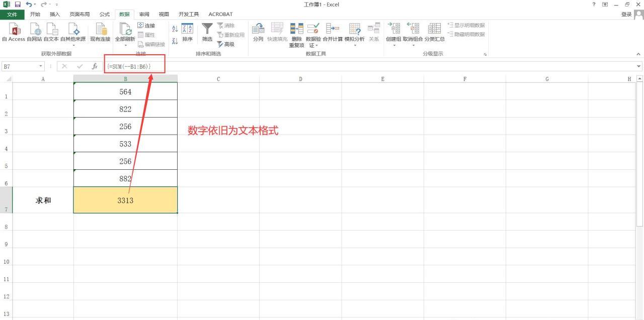The image size is (644, 320).
Task: Click the cancel X formula icon
Action: pos(64,66)
